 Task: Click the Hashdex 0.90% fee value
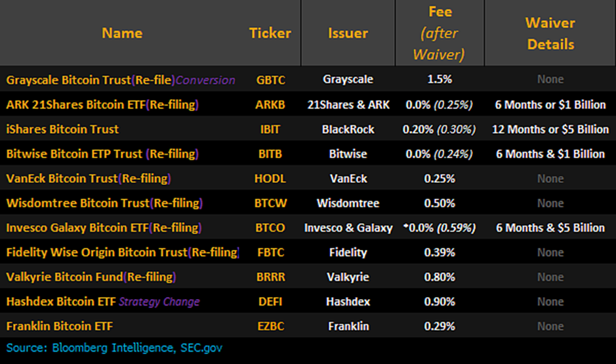click(439, 302)
